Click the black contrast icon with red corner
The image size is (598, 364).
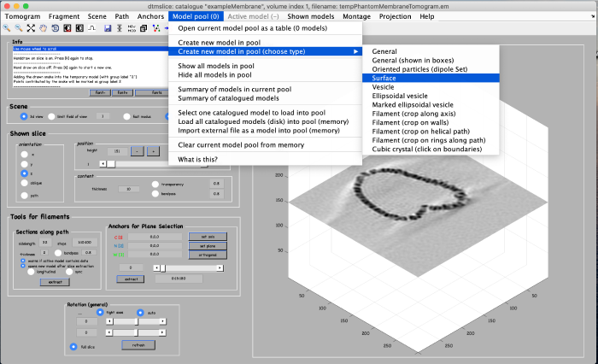click(x=67, y=28)
